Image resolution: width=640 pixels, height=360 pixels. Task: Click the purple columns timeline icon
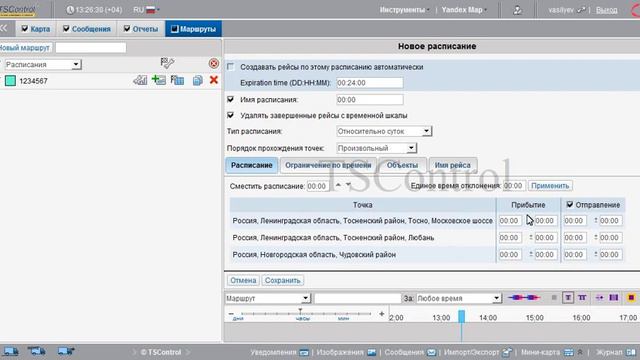(x=613, y=298)
